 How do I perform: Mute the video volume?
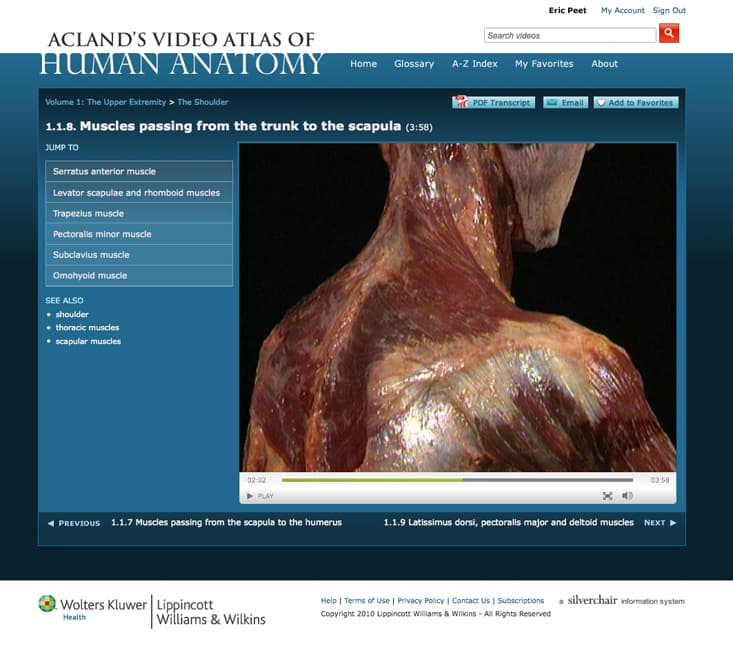tap(627, 496)
